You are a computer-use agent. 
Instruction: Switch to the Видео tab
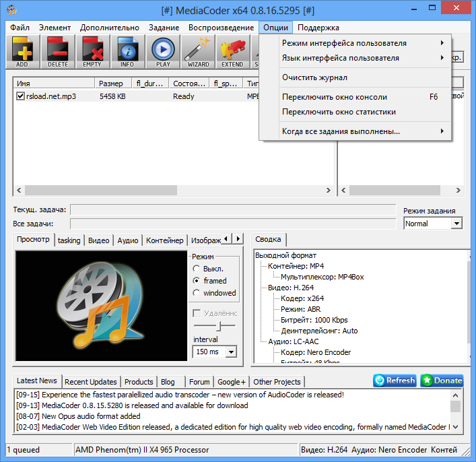99,240
